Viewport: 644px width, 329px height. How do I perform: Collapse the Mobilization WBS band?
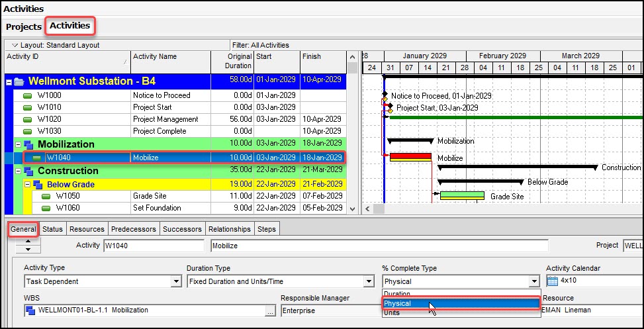pyautogui.click(x=18, y=144)
